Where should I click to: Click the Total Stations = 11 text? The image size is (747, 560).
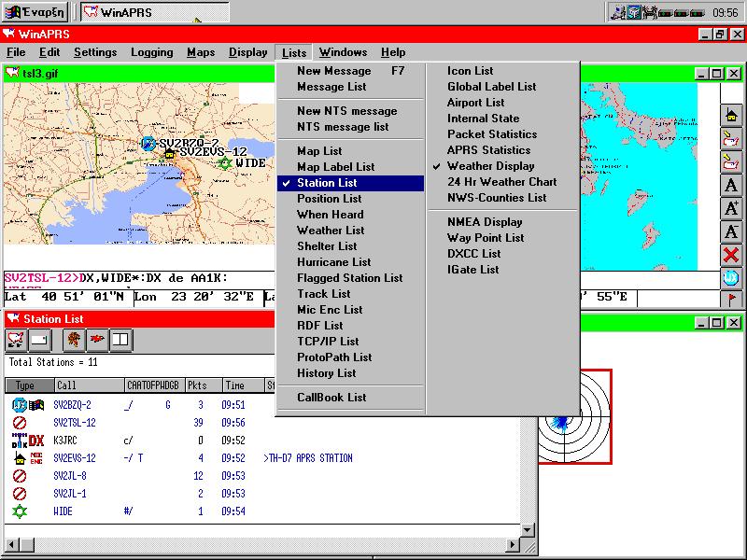(53, 362)
